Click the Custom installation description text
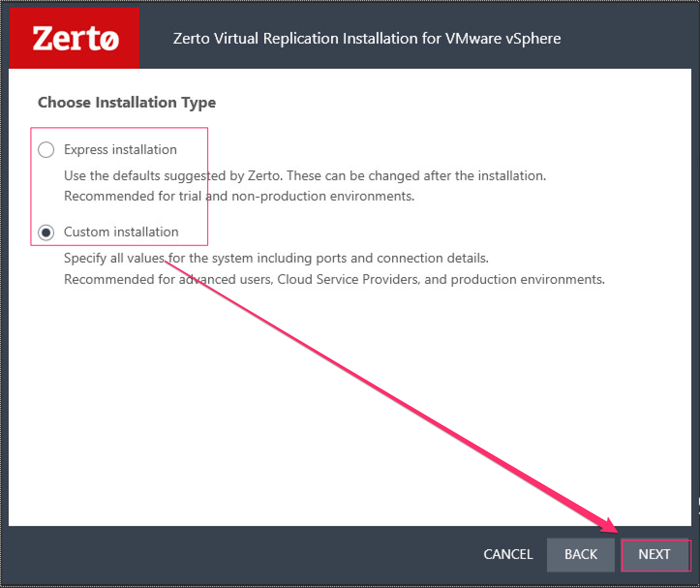The width and height of the screenshot is (700, 588). 276,258
